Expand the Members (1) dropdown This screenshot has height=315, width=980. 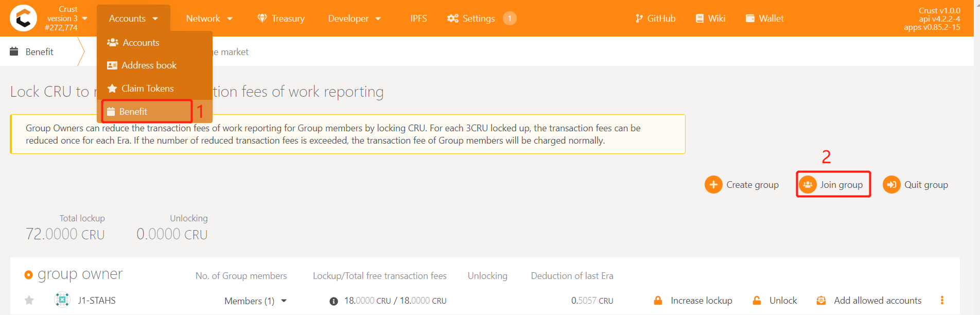click(256, 301)
